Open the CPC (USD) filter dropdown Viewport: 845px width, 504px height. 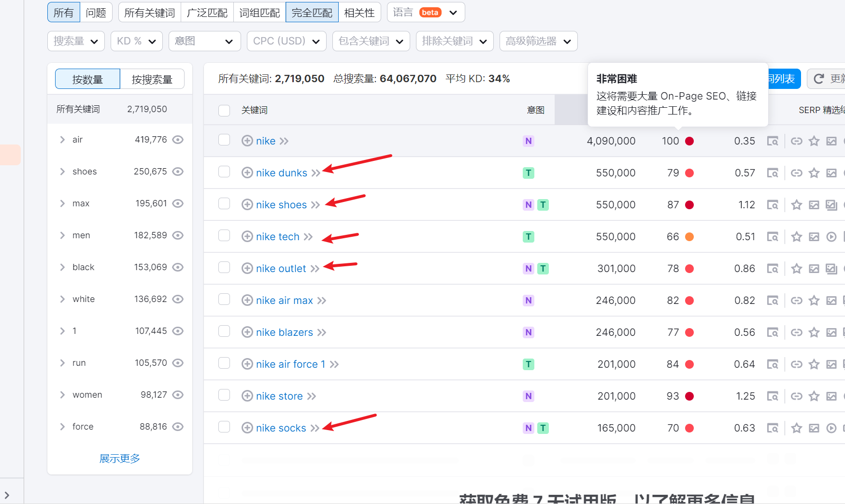(286, 41)
